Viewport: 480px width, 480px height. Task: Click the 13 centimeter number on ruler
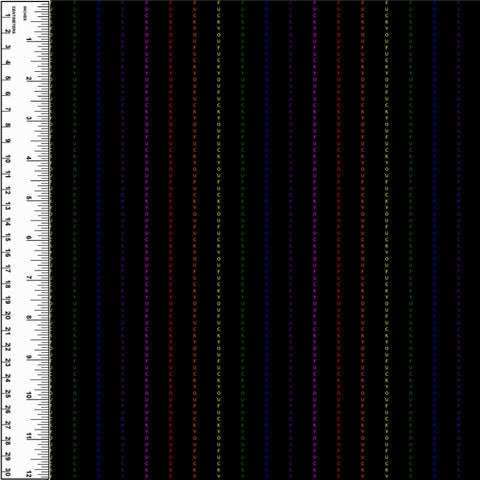tap(7, 206)
